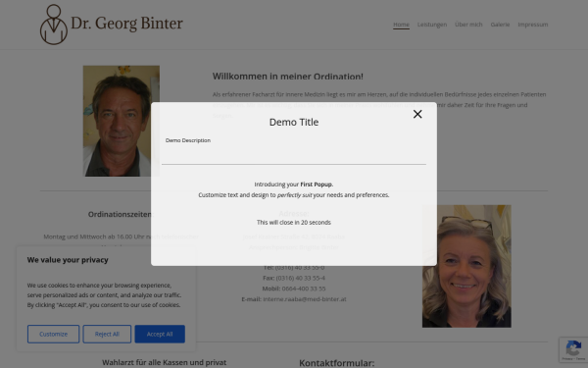Click the Demo Description text

coord(188,140)
